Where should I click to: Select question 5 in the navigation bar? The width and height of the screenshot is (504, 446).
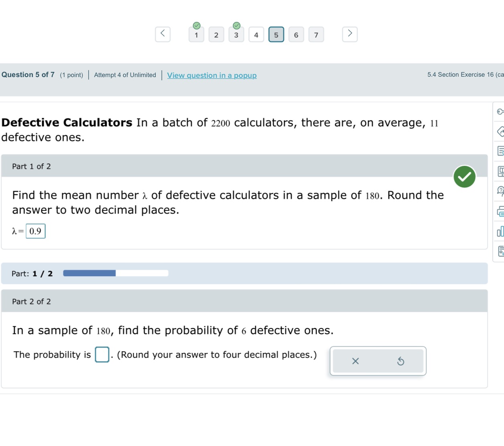(x=276, y=35)
